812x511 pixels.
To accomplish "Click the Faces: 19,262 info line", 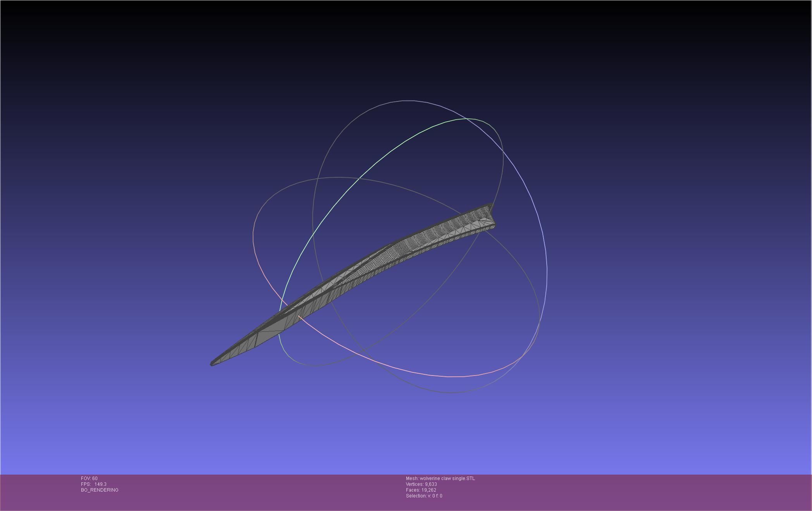I will point(421,490).
